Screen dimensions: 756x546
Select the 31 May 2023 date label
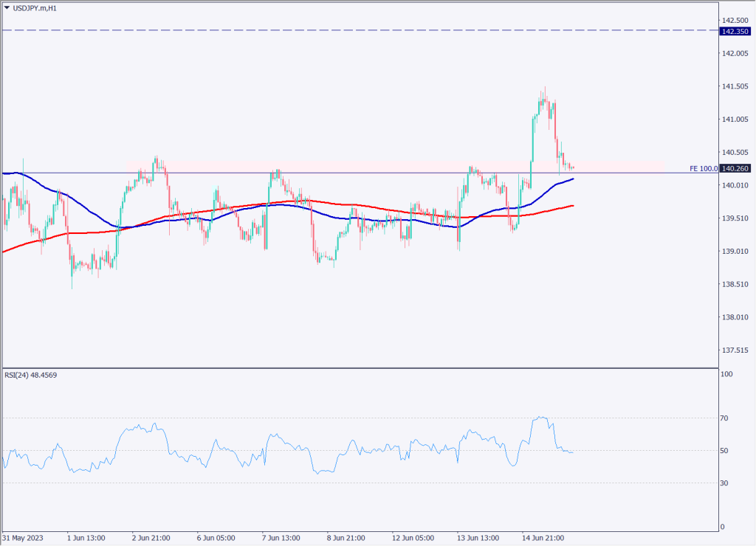point(24,537)
